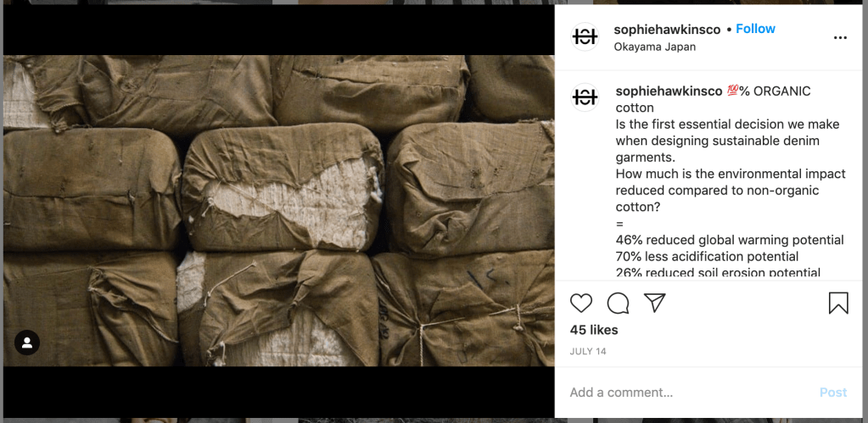Viewport: 868px width, 423px height.
Task: Save post with the bookmark icon
Action: pyautogui.click(x=838, y=303)
